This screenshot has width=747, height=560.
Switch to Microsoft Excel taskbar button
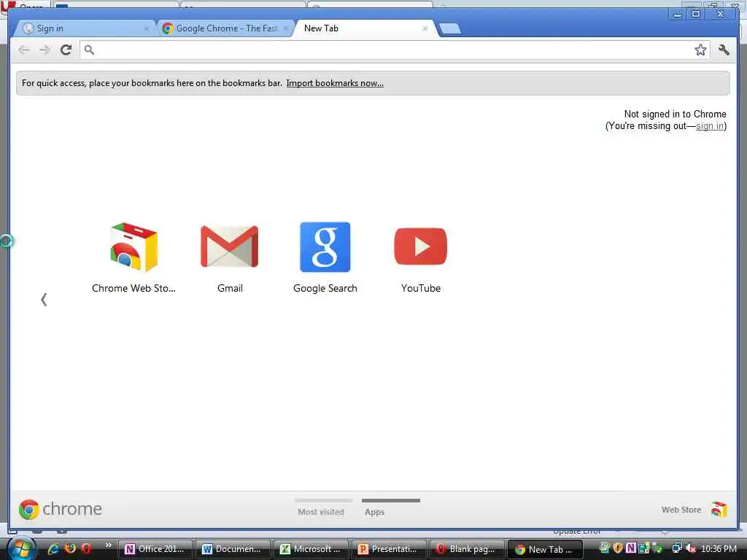tap(311, 549)
